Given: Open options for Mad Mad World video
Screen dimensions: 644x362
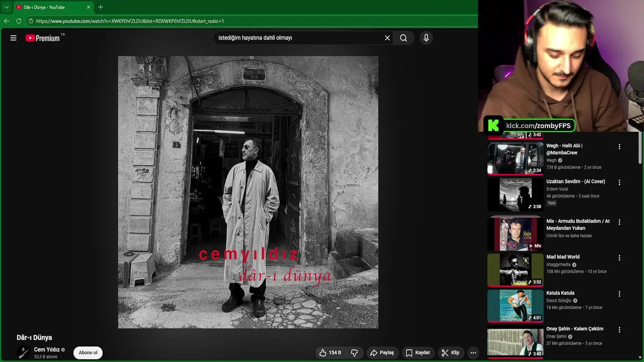Looking at the screenshot, I should [x=619, y=258].
